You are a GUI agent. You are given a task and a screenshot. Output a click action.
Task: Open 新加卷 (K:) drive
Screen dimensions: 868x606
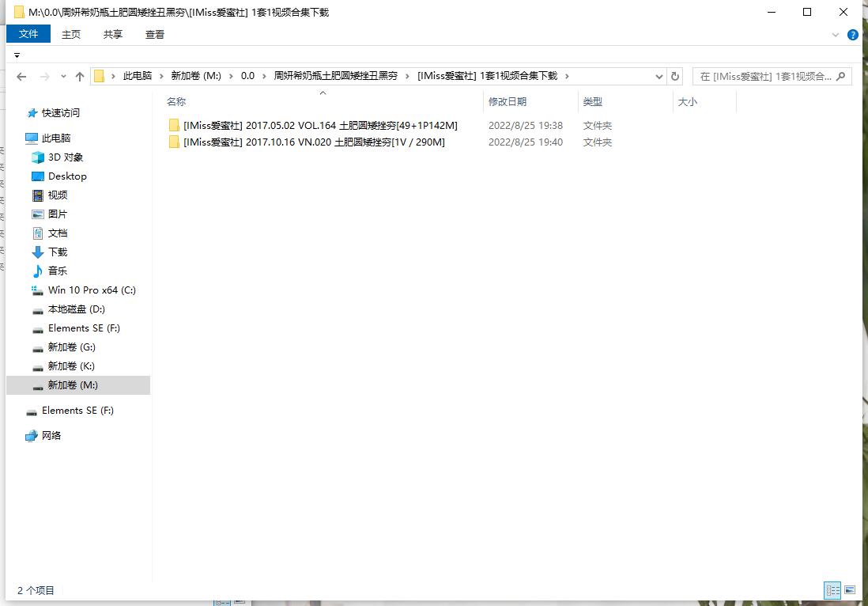(71, 366)
